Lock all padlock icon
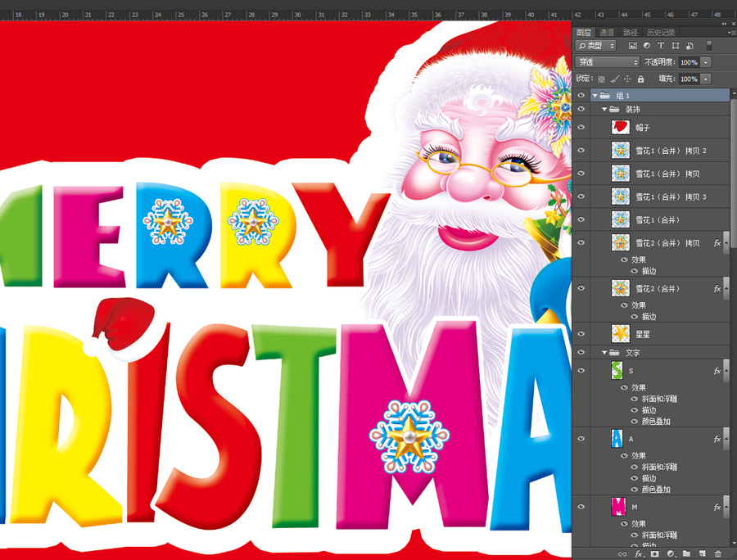 click(x=640, y=79)
